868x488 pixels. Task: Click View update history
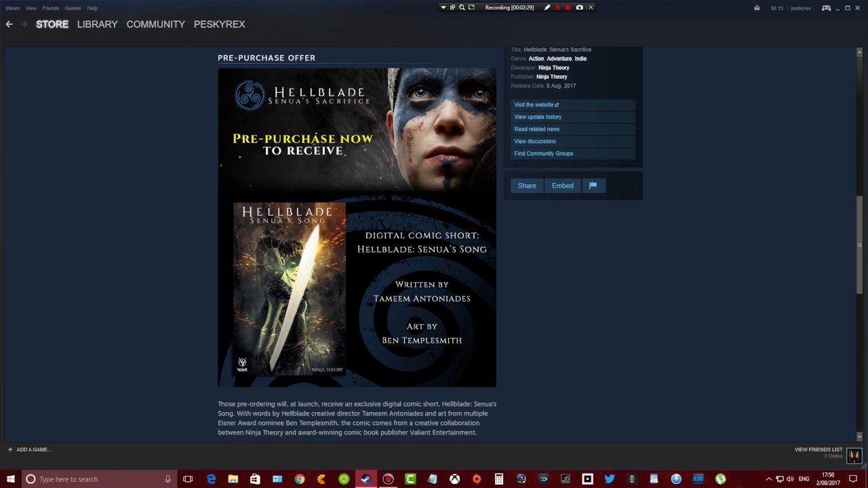573,117
